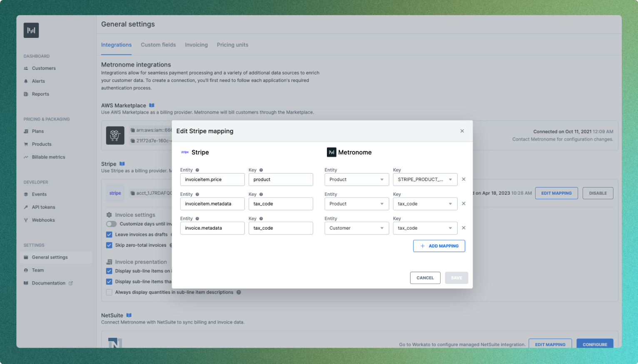Click info icon beside invoice.metadata Entity label
638x364 pixels.
click(x=197, y=219)
